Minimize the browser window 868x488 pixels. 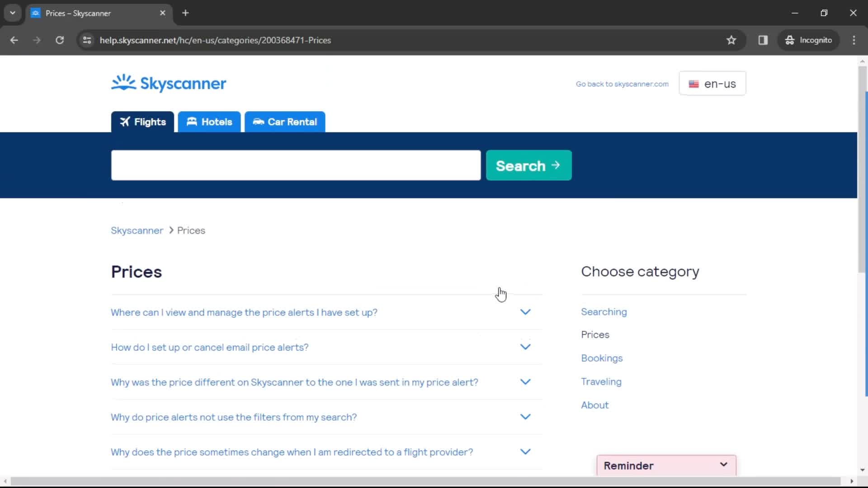pos(795,13)
